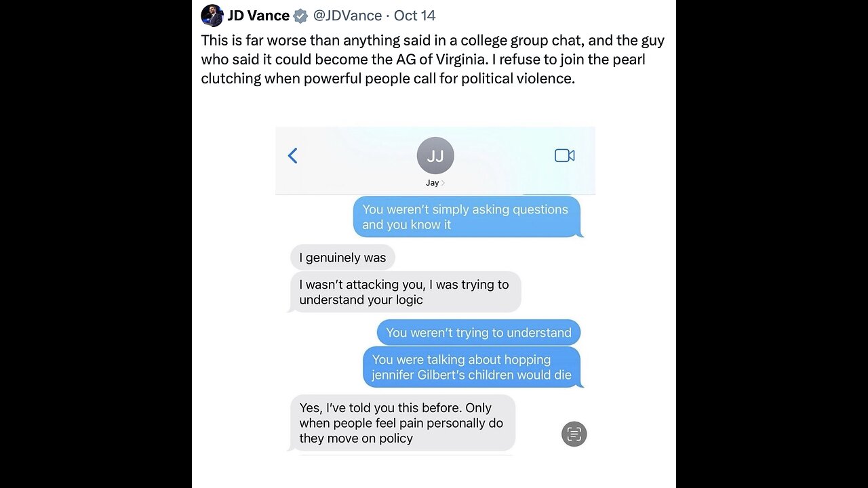Start a video call with Jay

pos(564,156)
